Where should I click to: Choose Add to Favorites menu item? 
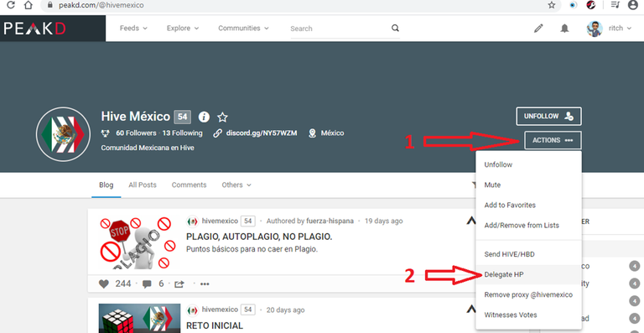[528, 205]
